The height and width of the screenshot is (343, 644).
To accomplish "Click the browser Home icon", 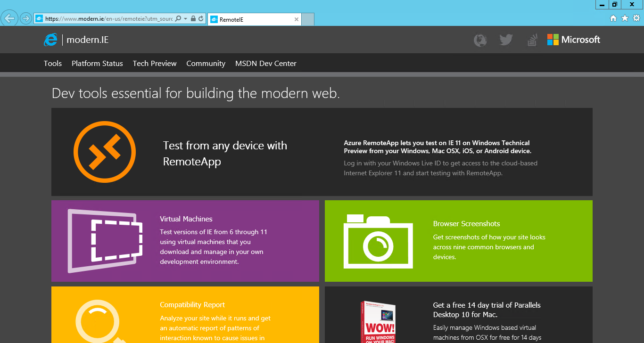I will (x=613, y=18).
